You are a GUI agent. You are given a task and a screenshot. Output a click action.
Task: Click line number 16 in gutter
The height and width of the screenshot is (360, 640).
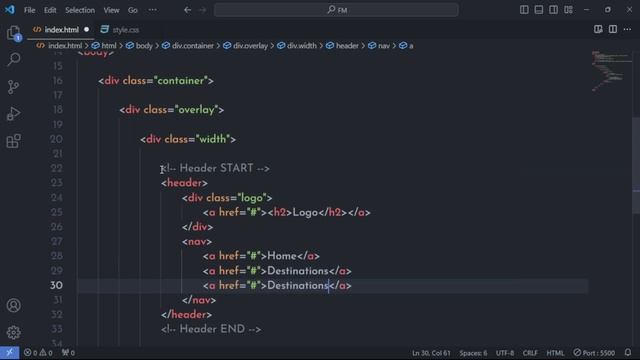click(x=57, y=81)
